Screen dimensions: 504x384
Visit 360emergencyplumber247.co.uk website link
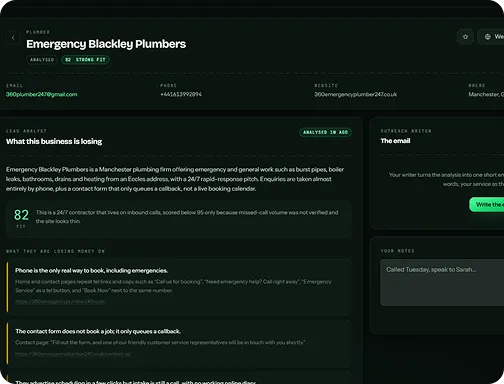pyautogui.click(x=356, y=94)
